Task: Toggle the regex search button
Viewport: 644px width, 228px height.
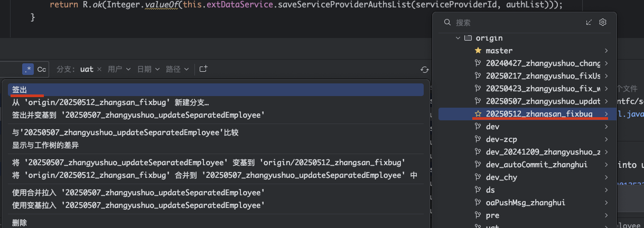Action: tap(28, 69)
